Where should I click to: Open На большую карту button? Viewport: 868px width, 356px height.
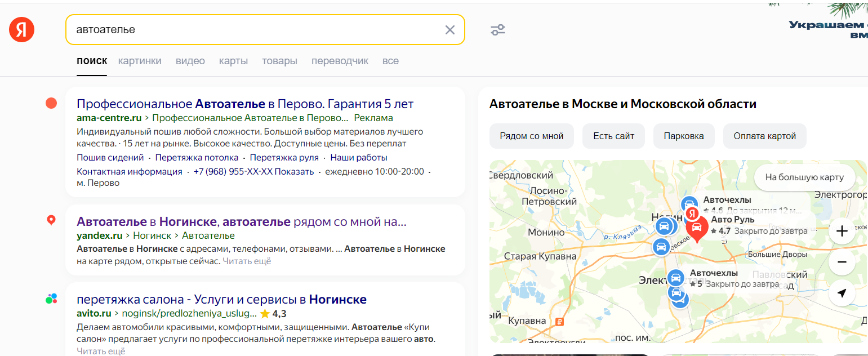point(804,177)
